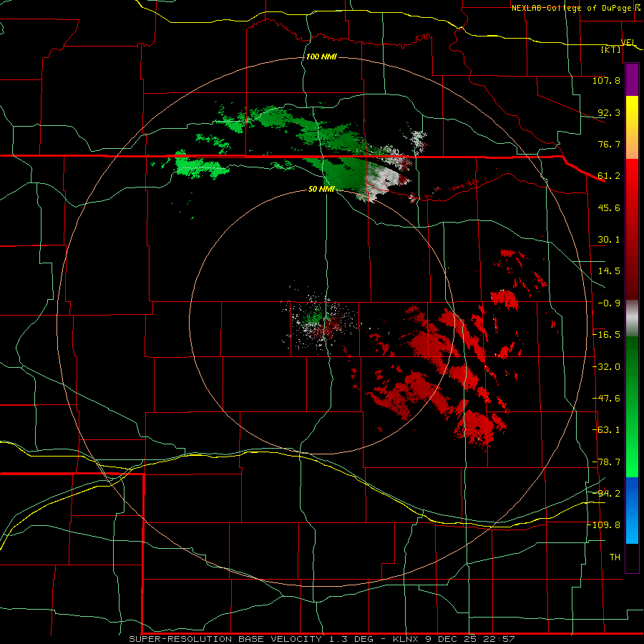
Task: Click the -63.1 legend value
Action: coord(606,430)
